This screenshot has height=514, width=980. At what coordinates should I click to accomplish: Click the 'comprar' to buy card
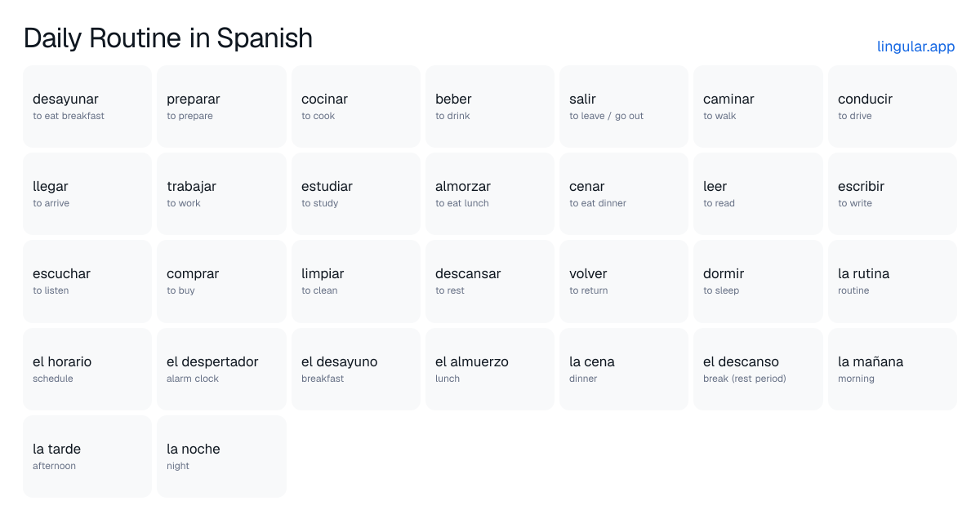tap(221, 281)
